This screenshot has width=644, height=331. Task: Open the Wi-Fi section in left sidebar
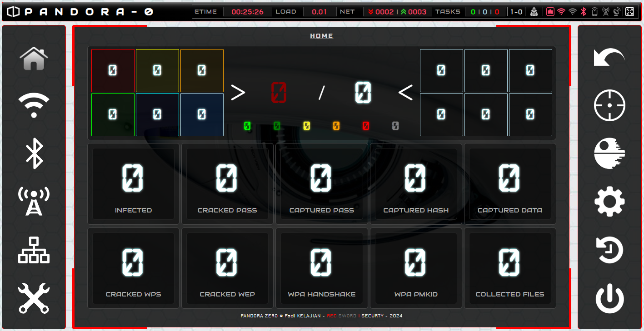pyautogui.click(x=34, y=105)
